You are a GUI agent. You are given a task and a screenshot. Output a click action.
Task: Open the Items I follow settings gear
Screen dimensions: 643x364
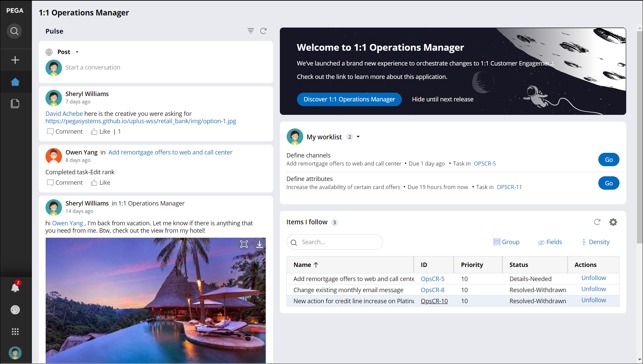613,222
